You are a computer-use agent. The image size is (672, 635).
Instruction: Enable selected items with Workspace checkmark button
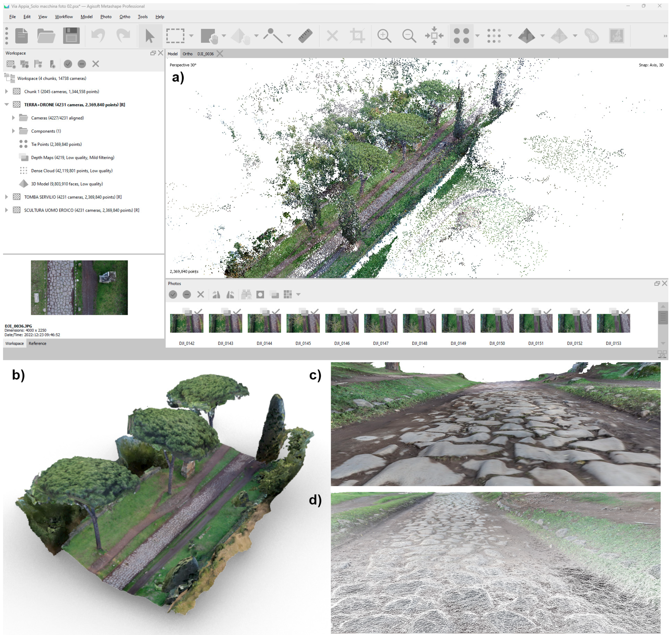point(68,64)
